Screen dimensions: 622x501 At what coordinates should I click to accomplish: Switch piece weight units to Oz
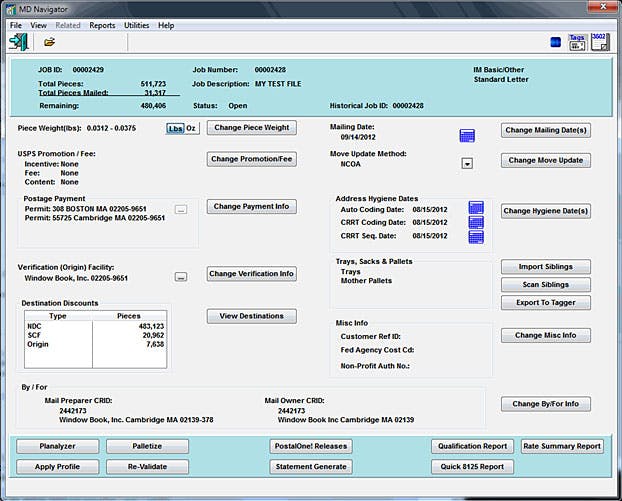click(x=191, y=128)
